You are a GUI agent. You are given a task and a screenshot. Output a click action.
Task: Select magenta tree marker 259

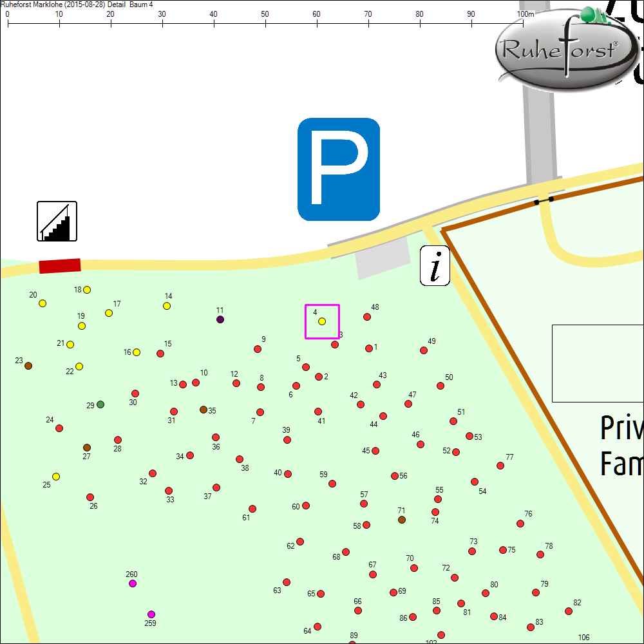[151, 614]
